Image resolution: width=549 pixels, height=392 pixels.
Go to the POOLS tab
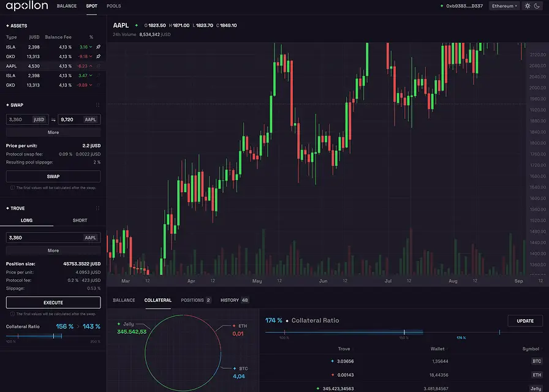pos(114,6)
